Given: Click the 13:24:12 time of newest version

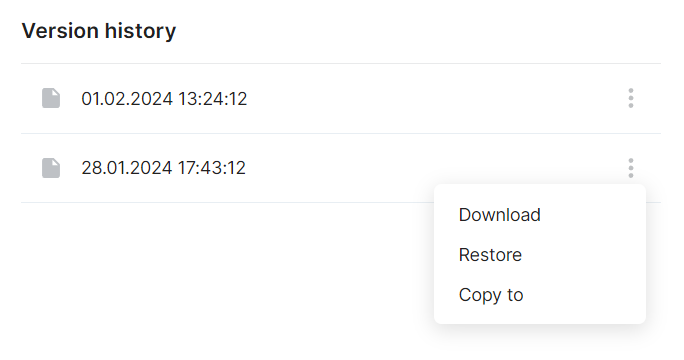Looking at the screenshot, I should tap(212, 99).
